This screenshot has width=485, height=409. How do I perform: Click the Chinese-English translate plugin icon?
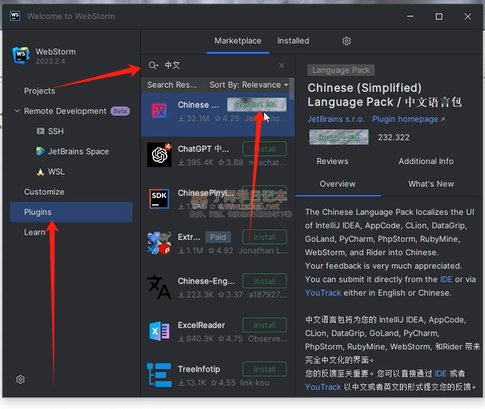[x=159, y=287]
